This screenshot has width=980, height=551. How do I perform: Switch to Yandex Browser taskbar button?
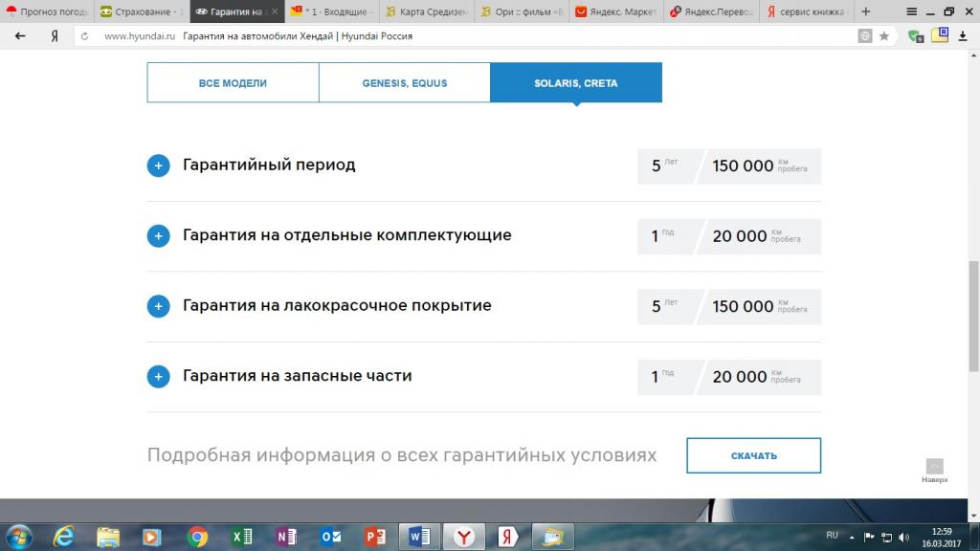click(464, 537)
